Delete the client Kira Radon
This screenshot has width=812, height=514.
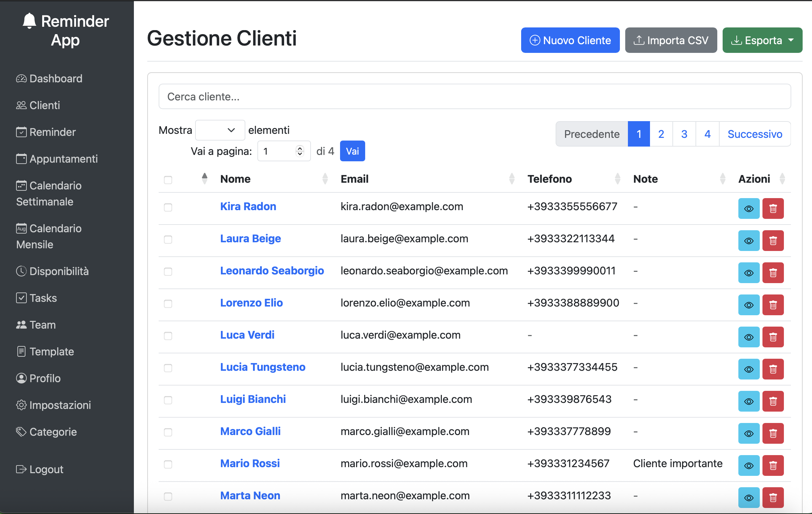point(773,208)
